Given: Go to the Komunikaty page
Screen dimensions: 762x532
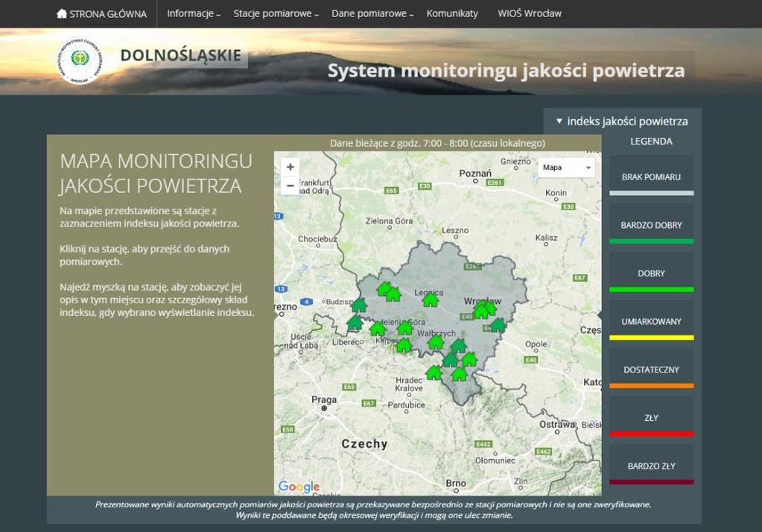Looking at the screenshot, I should click(x=452, y=13).
